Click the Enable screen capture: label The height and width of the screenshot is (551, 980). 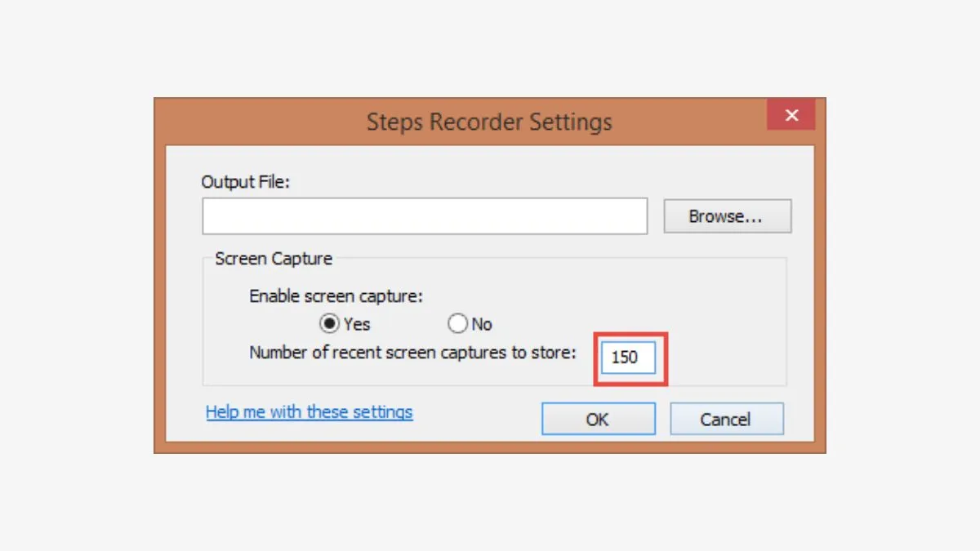[336, 296]
